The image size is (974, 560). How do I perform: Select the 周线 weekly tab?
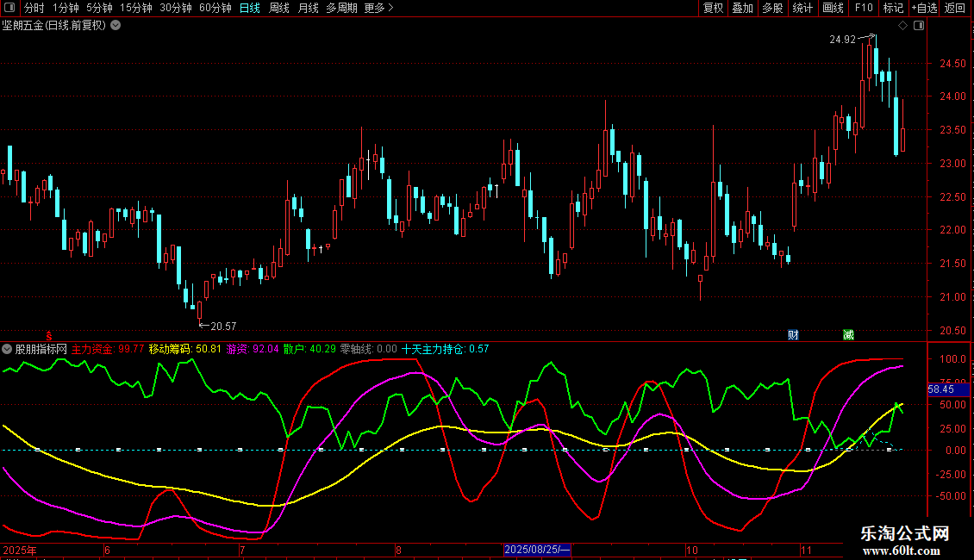tap(278, 8)
